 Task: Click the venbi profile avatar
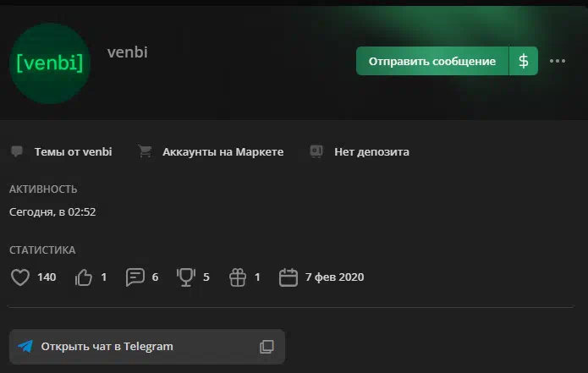click(x=50, y=63)
